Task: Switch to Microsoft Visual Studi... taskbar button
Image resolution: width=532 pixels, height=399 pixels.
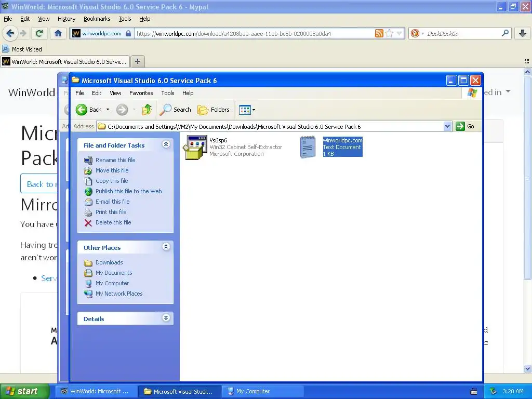Action: (x=180, y=392)
